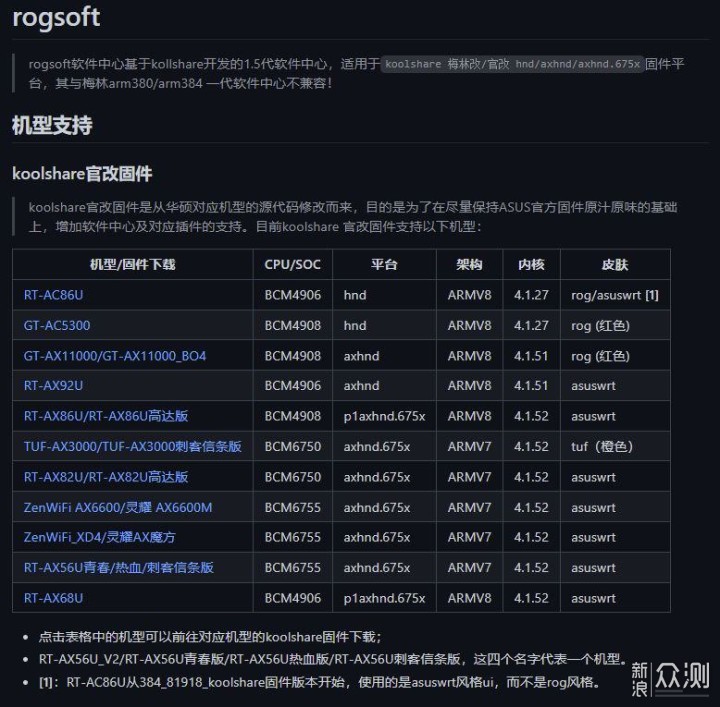This screenshot has height=707, width=720.
Task: Click the 机型支持 section heading
Action: tap(52, 125)
